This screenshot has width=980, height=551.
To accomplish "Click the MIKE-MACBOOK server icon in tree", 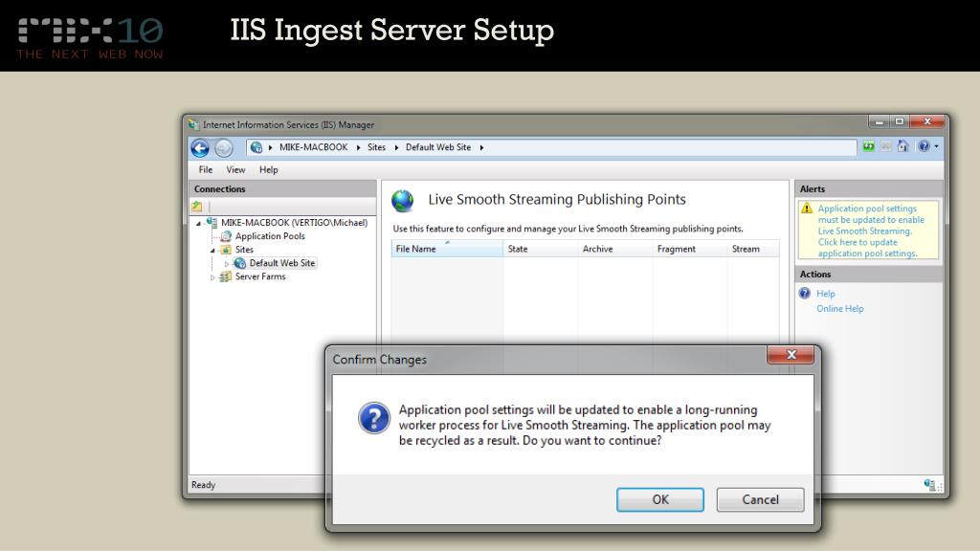I will coord(212,222).
